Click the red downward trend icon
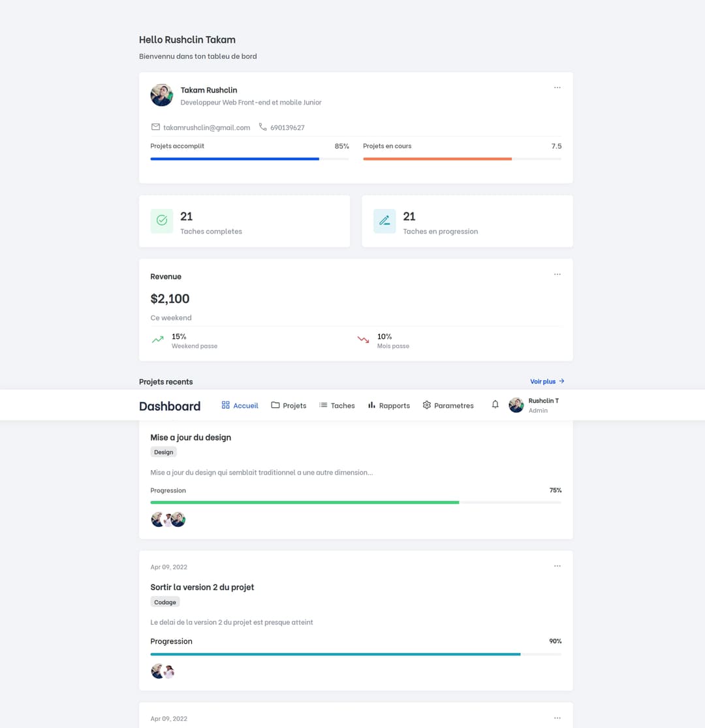The width and height of the screenshot is (705, 728). pos(363,340)
